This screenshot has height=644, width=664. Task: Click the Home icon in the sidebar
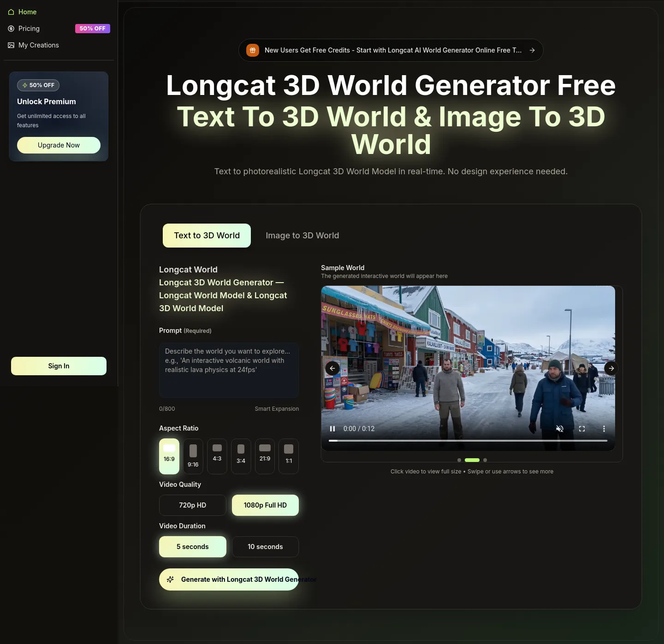[x=11, y=12]
